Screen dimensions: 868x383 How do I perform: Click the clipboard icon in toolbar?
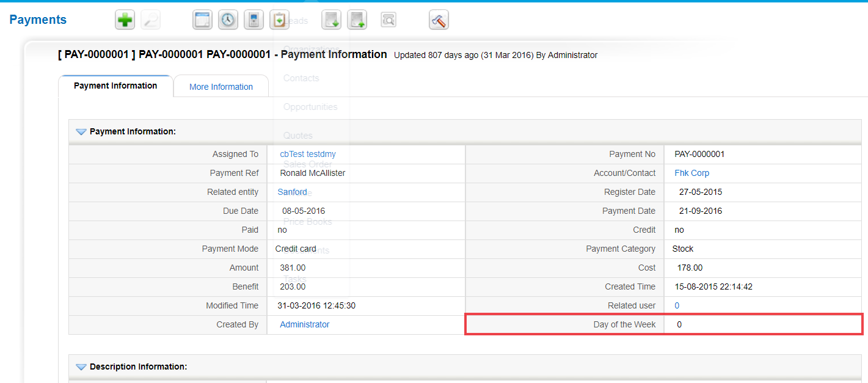pyautogui.click(x=279, y=20)
